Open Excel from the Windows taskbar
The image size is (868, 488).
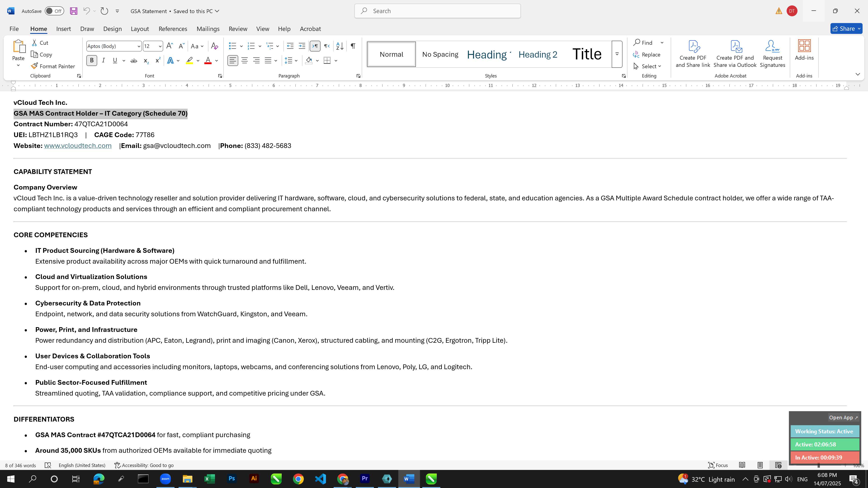pos(210,479)
